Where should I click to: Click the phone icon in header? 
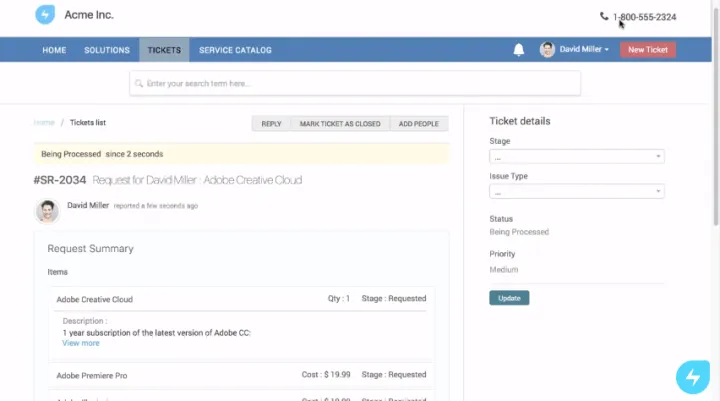coord(604,16)
